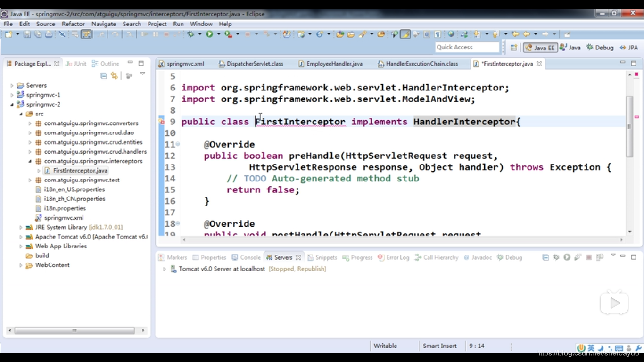
Task: Toggle Show Whitespace Characters button
Action: coord(438,34)
